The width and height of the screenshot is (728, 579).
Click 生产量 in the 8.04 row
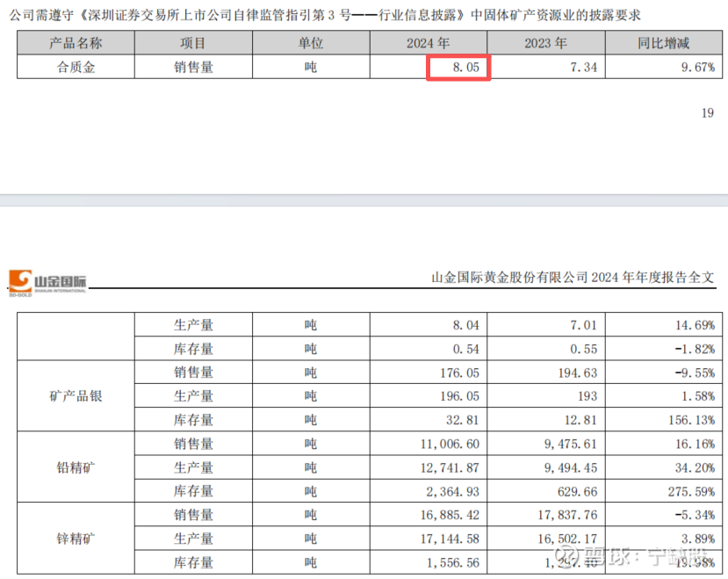click(x=193, y=325)
